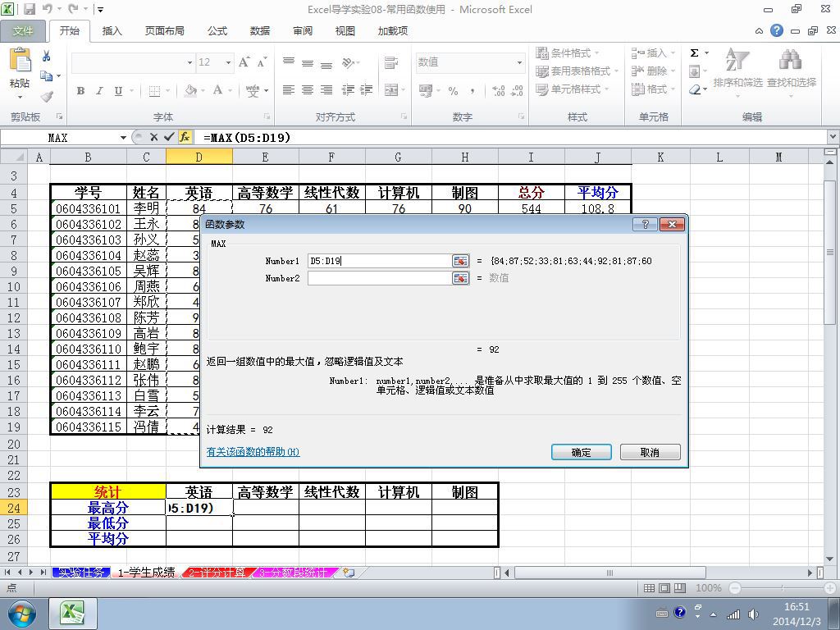Click the Number1 range input field
Screen dimensions: 840x630
380,261
